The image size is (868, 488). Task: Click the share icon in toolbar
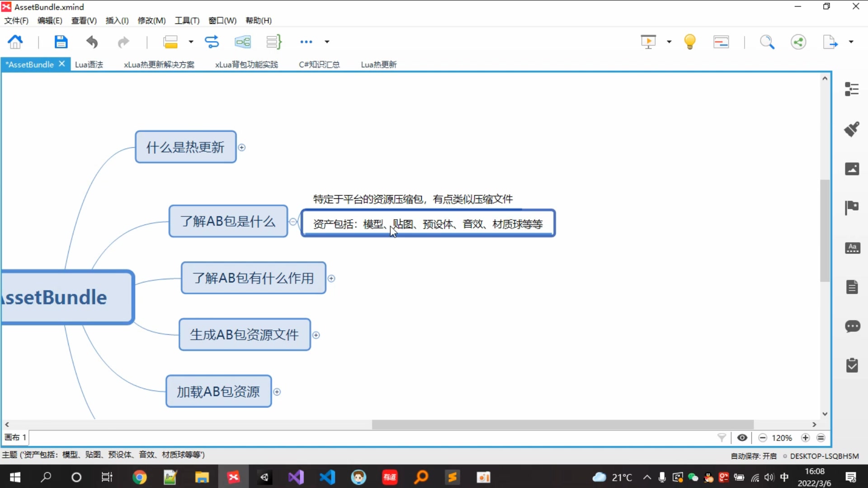click(x=798, y=42)
